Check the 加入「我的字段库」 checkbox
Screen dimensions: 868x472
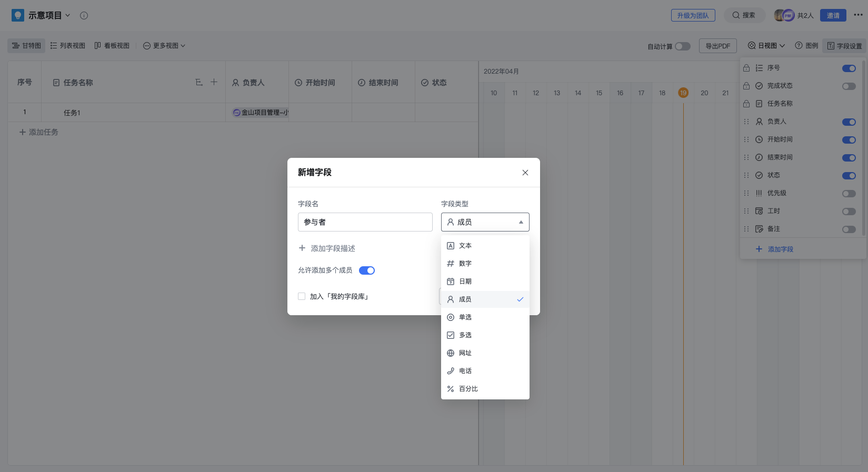pyautogui.click(x=302, y=296)
